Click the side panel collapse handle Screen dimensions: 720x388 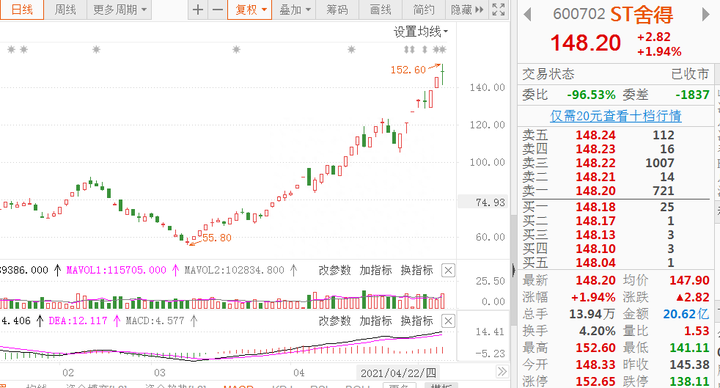pos(513,270)
